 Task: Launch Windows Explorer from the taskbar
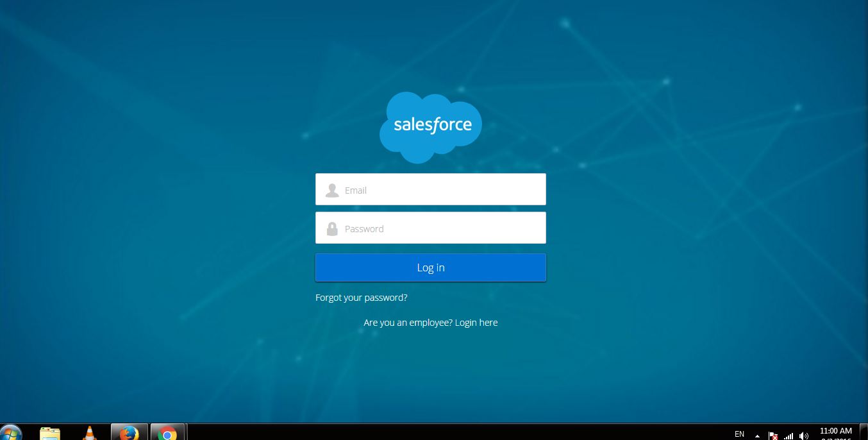[x=50, y=433]
